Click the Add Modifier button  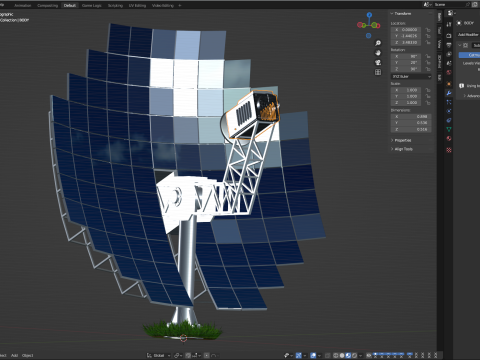[468, 35]
